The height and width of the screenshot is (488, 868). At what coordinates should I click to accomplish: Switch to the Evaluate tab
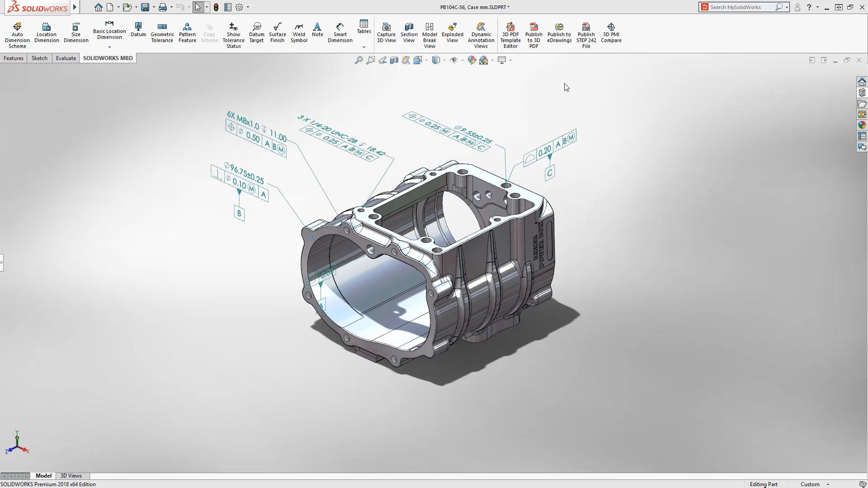tap(66, 58)
